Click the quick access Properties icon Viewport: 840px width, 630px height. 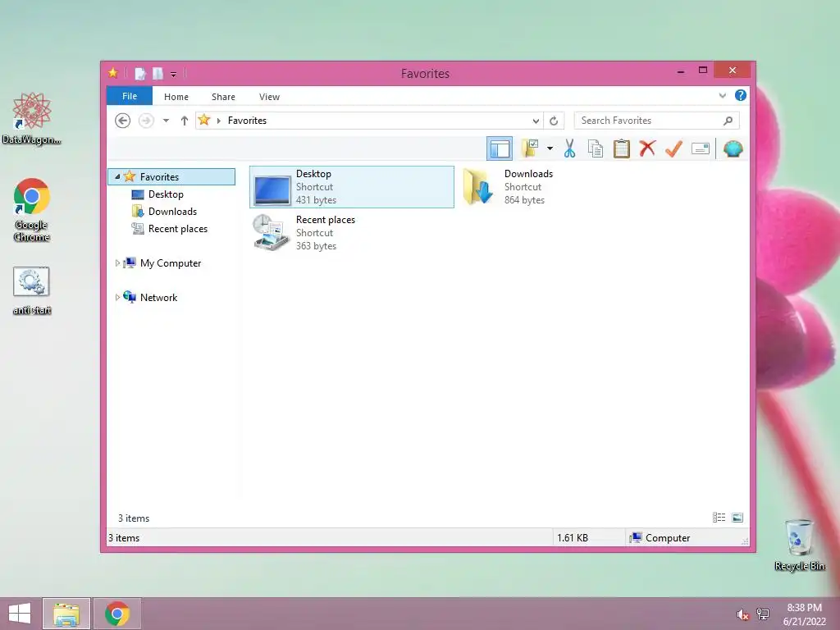[x=140, y=73]
